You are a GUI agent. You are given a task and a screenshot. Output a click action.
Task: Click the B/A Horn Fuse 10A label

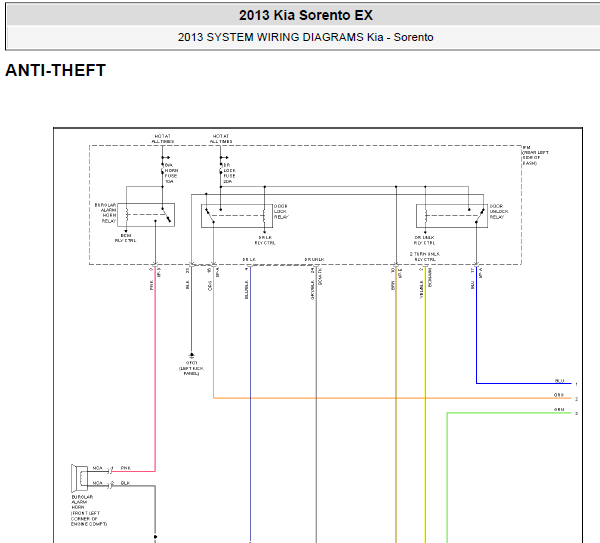coord(171,173)
